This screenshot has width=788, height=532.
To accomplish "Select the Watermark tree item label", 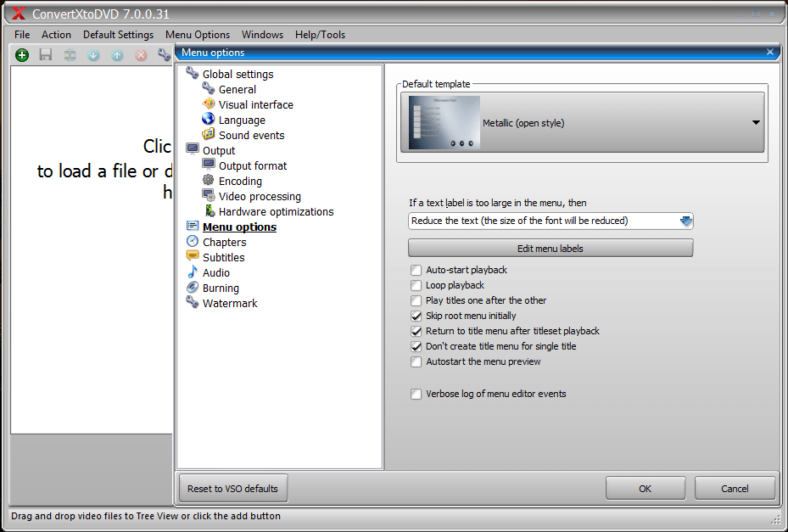I will coord(230,303).
